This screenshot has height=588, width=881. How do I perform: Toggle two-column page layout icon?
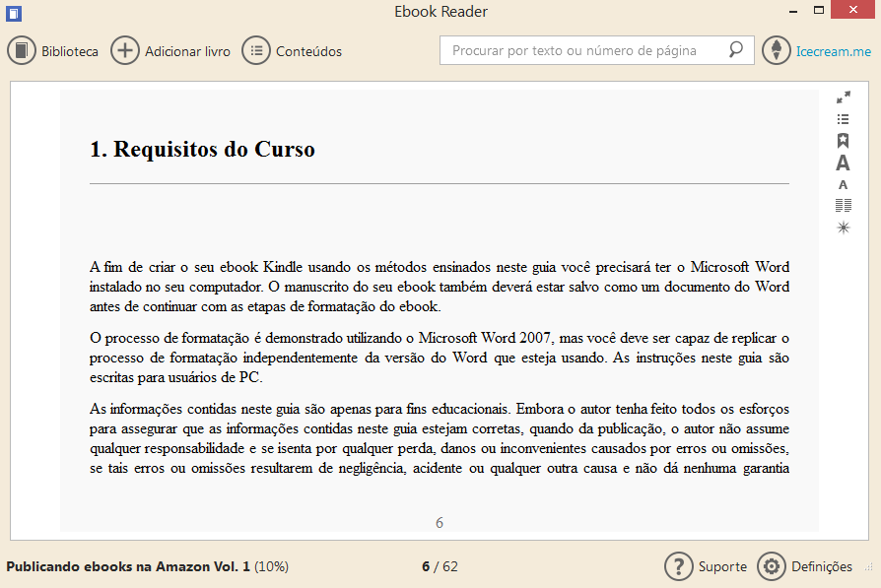click(x=844, y=206)
